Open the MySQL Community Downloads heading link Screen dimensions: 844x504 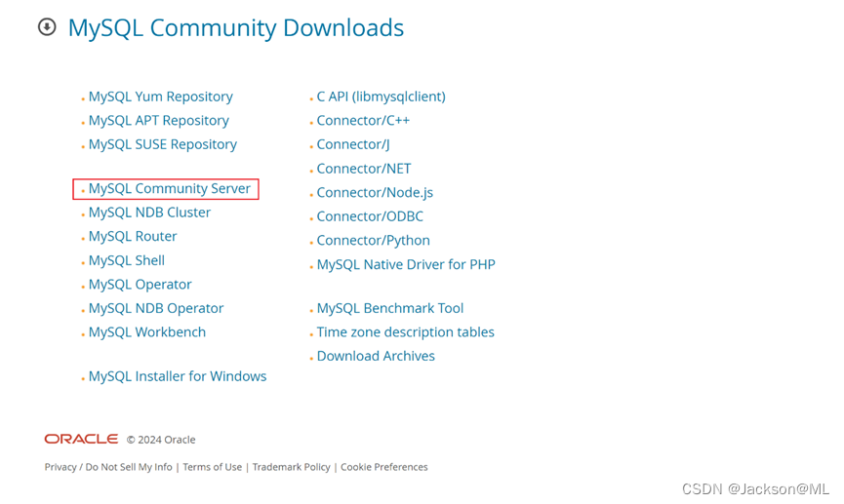coord(236,28)
